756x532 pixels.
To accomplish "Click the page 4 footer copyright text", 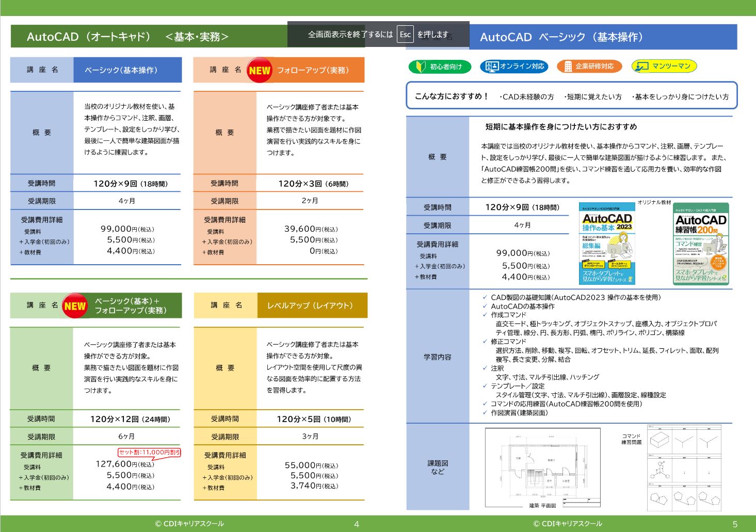I will pos(189,523).
